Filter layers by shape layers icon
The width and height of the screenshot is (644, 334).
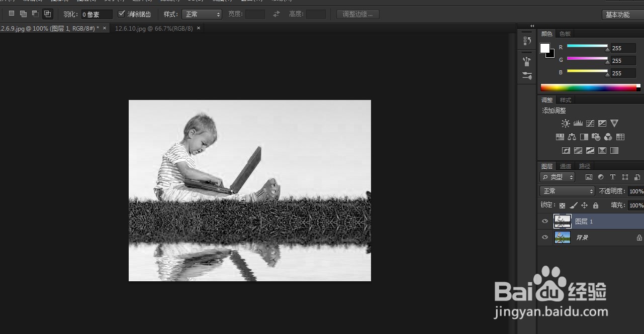tap(625, 177)
